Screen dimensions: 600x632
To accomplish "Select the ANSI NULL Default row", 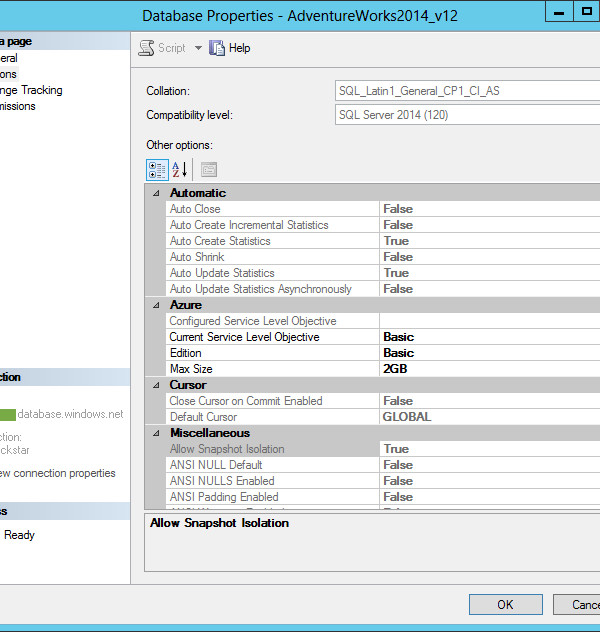I will click(x=383, y=465).
